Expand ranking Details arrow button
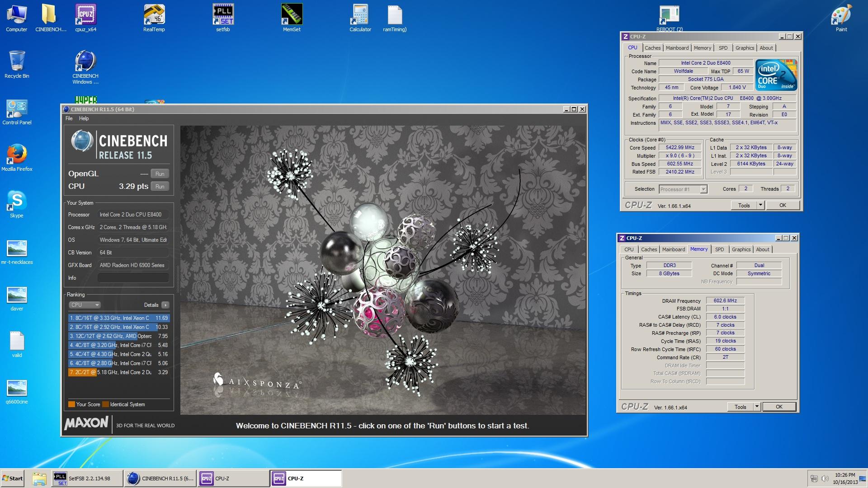This screenshot has width=868, height=488. tap(165, 305)
